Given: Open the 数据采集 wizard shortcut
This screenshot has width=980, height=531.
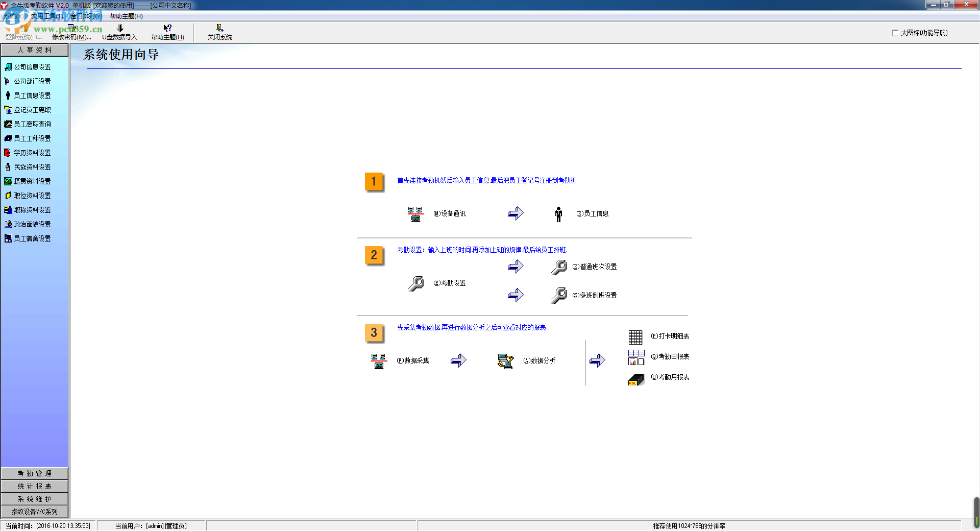Looking at the screenshot, I should (x=400, y=361).
